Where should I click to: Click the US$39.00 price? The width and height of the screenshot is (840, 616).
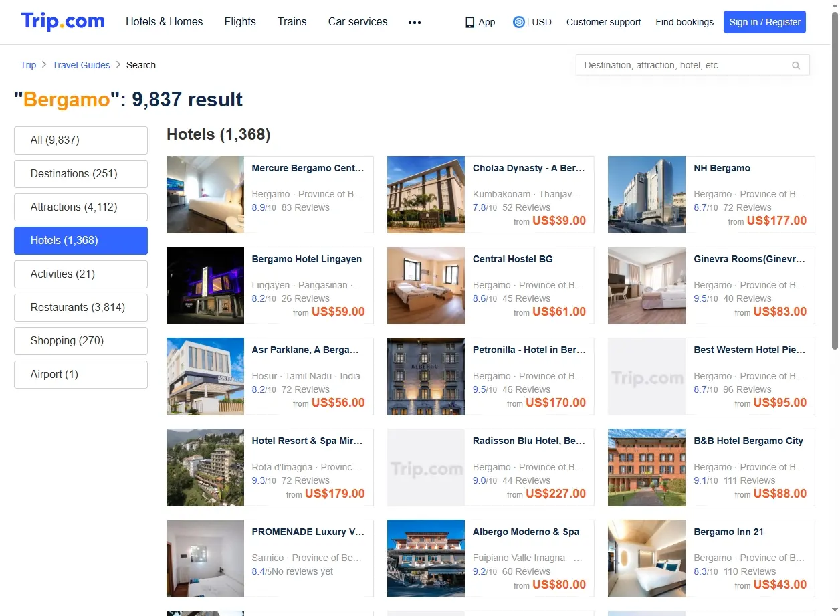559,221
